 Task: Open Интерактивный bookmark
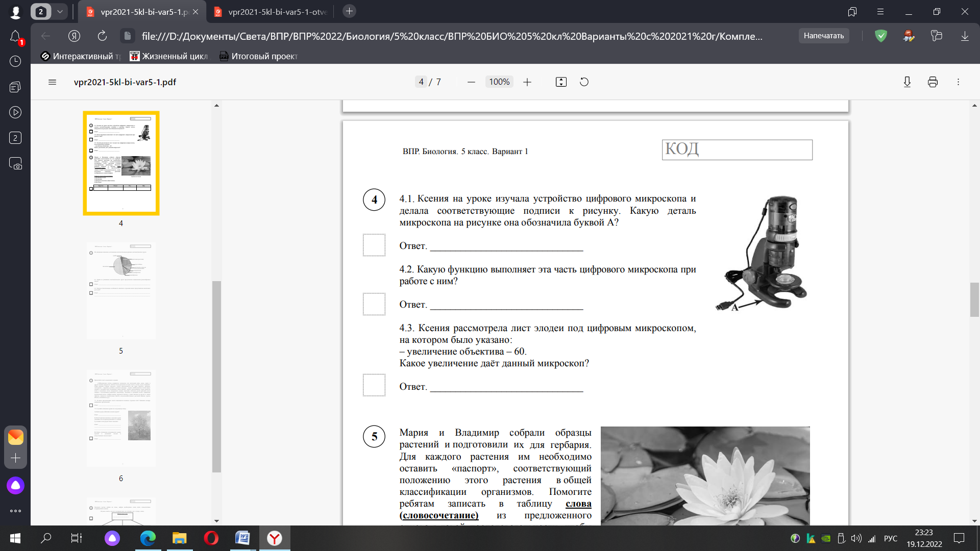pos(81,56)
